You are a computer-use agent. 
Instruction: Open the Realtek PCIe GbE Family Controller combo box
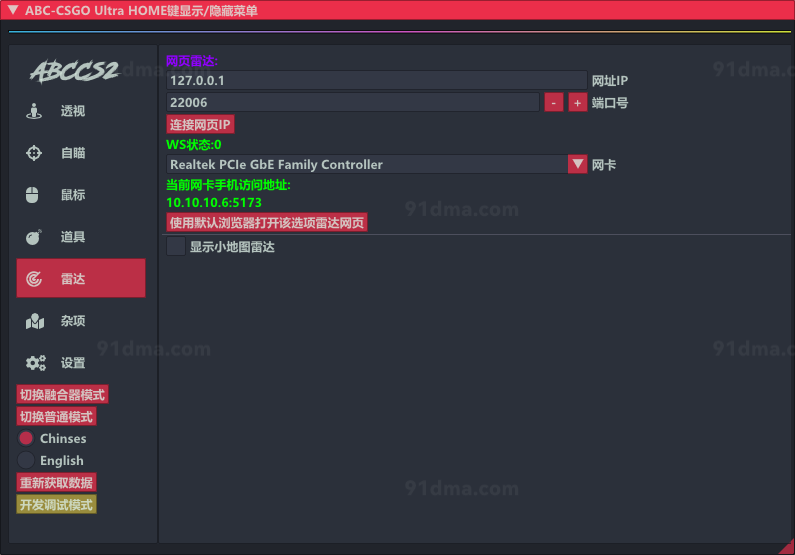point(366,164)
